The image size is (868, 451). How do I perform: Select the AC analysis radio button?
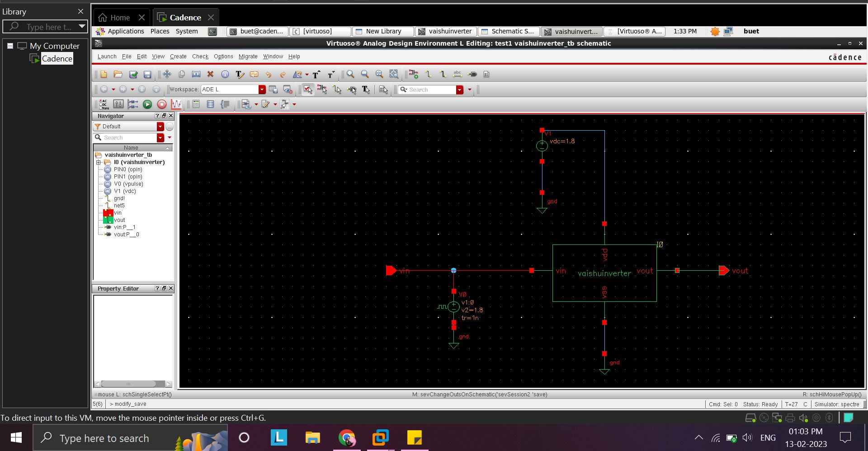(100, 101)
